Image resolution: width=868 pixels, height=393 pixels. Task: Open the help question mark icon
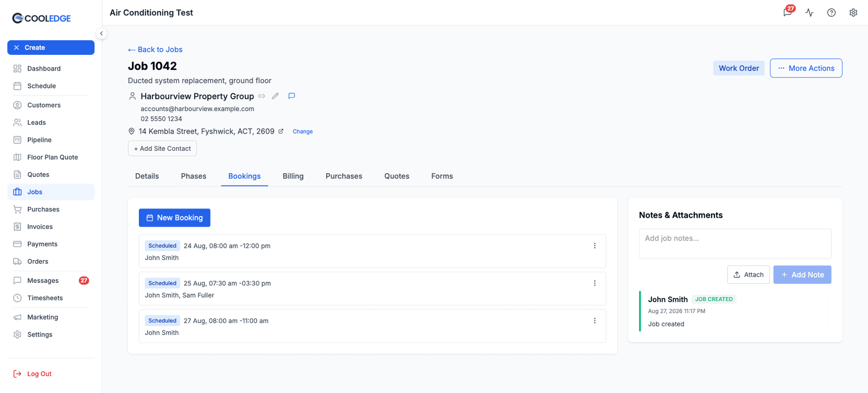(x=831, y=12)
